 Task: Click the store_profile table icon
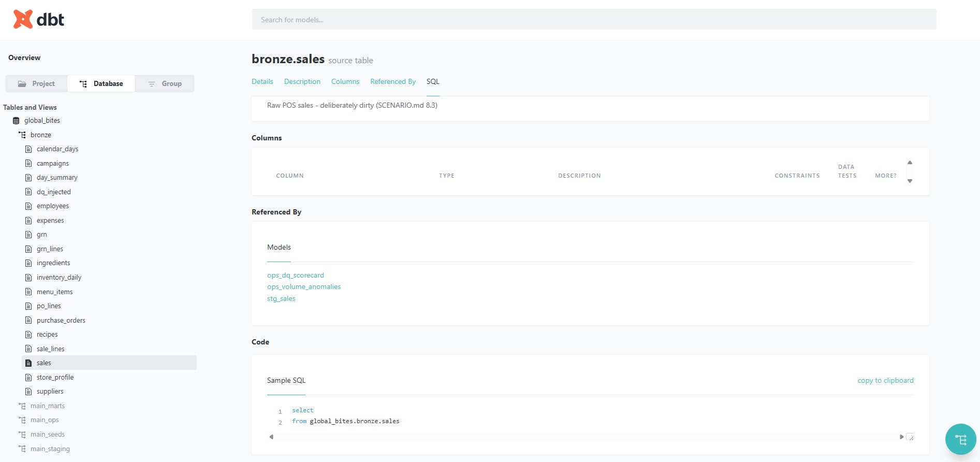tap(28, 378)
